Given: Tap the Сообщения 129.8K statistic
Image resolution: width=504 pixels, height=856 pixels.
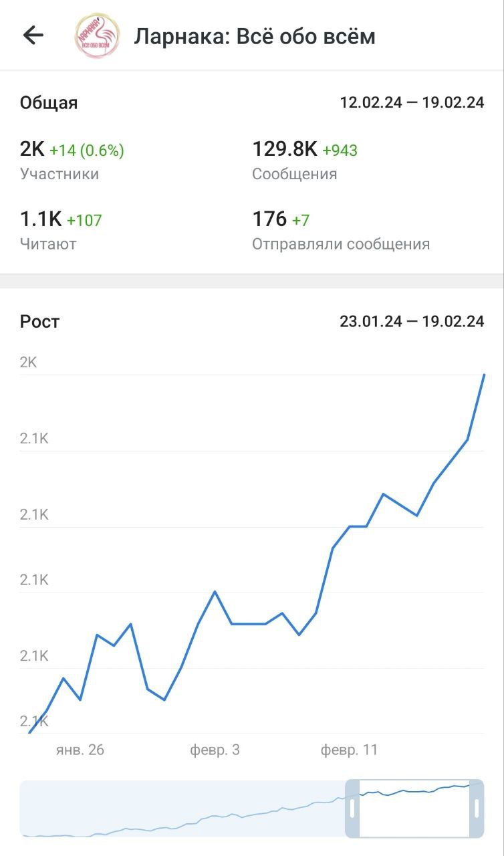Looking at the screenshot, I should (294, 160).
